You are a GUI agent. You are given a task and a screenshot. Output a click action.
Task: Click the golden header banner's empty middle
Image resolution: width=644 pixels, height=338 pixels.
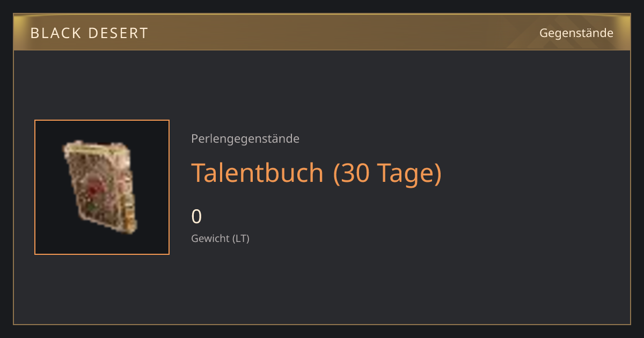click(343, 33)
